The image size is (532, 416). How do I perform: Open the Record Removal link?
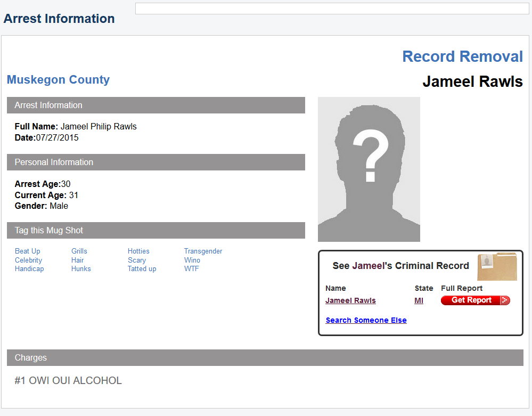point(462,56)
